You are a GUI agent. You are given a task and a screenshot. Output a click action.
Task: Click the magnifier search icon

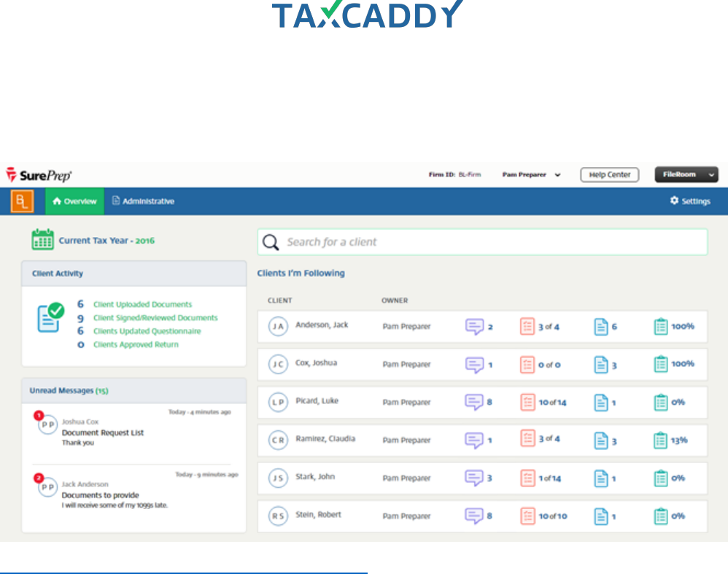[x=271, y=242]
